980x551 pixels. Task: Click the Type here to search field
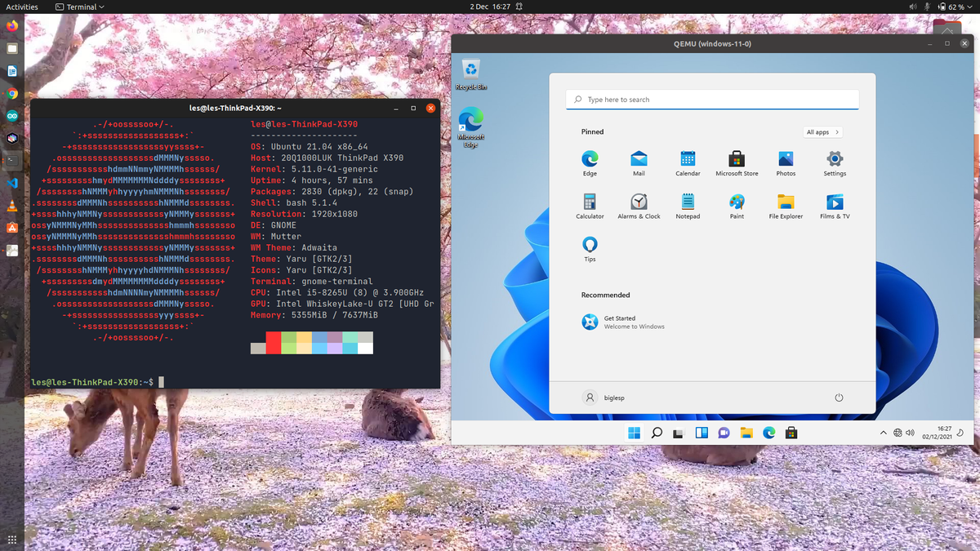tap(712, 100)
